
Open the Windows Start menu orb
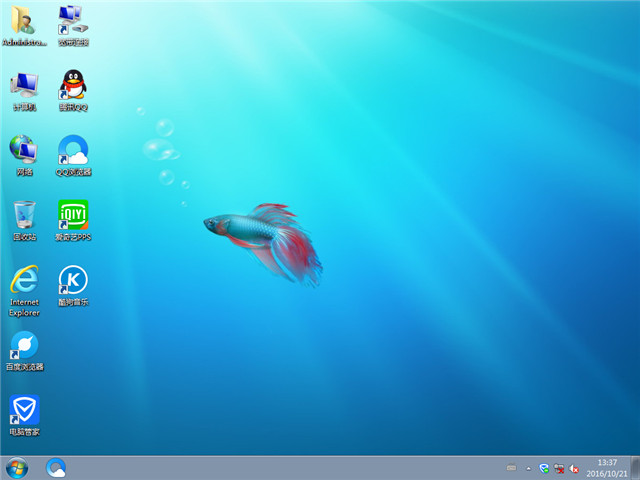pos(17,468)
